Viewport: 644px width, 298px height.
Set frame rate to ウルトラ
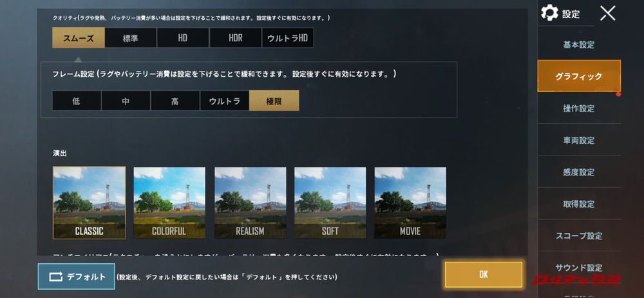[224, 101]
